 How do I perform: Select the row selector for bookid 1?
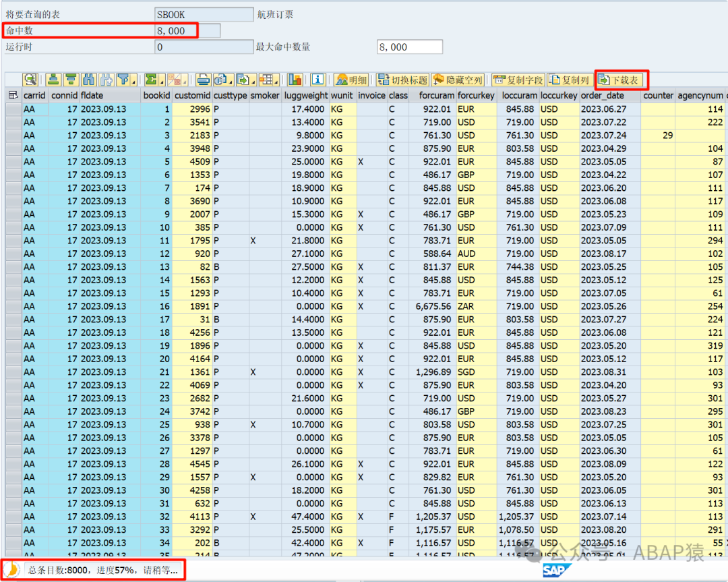[13, 109]
